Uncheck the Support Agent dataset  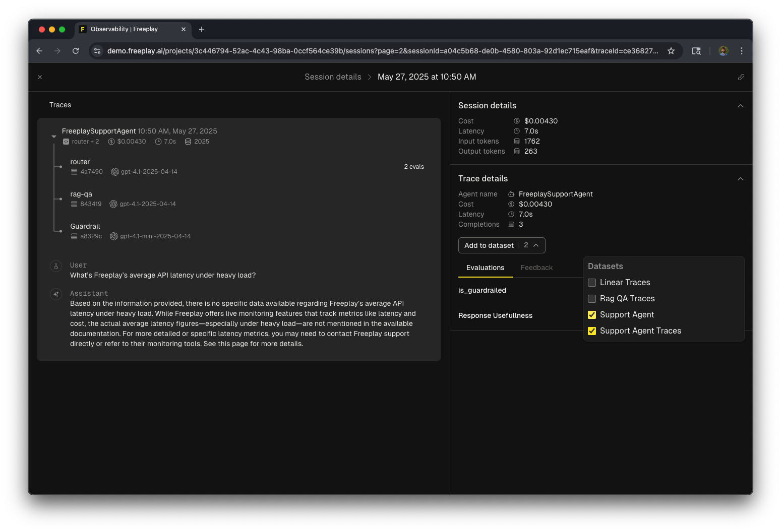coord(592,315)
